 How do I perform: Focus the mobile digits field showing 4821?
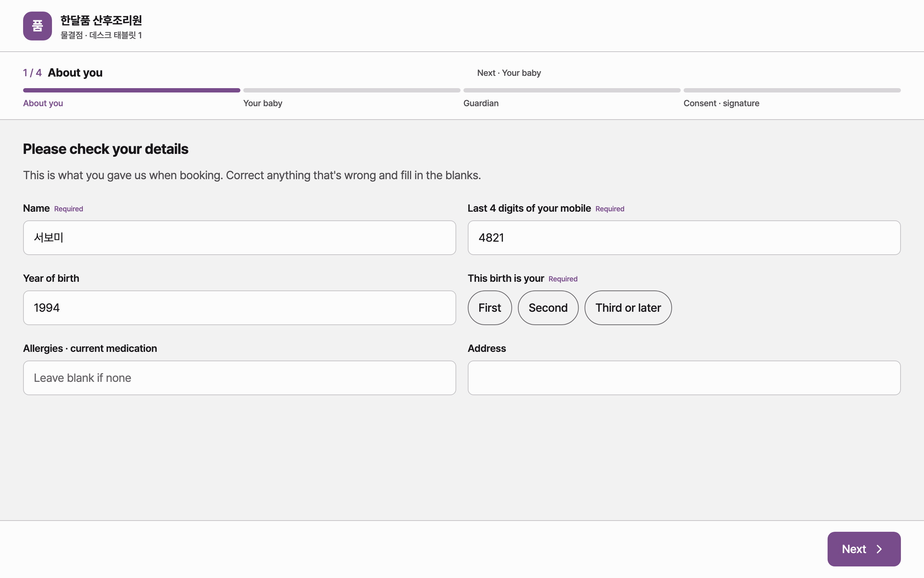684,238
